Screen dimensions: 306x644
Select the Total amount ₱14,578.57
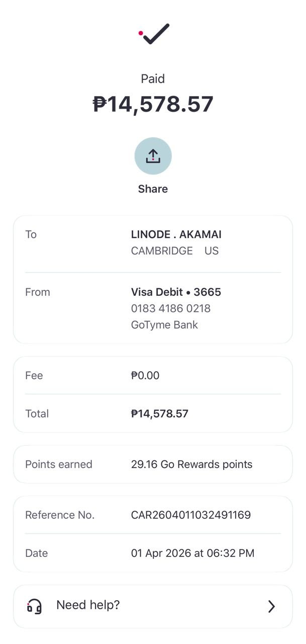[159, 414]
